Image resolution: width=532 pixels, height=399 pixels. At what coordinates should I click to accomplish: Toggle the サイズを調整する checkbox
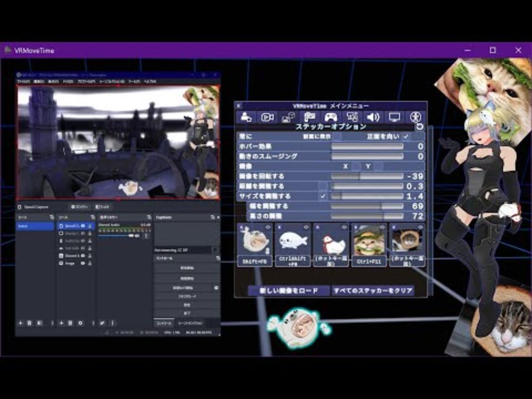[x=323, y=196]
